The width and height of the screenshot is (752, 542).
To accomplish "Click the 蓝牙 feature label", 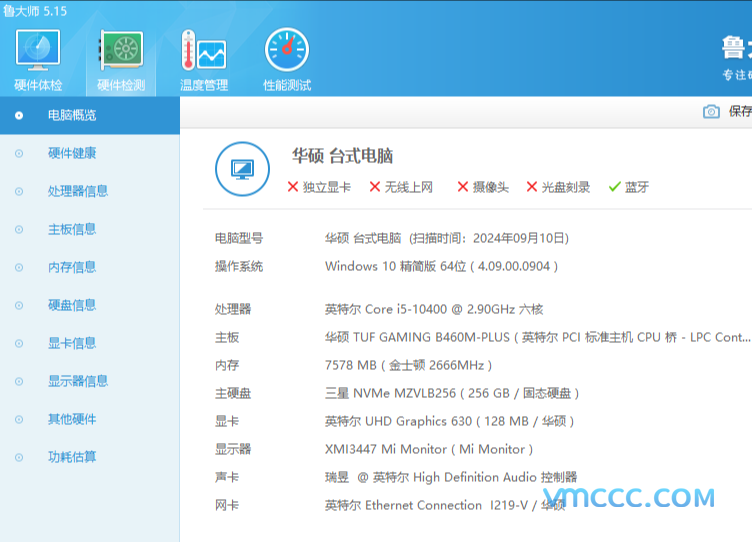I will (x=637, y=187).
